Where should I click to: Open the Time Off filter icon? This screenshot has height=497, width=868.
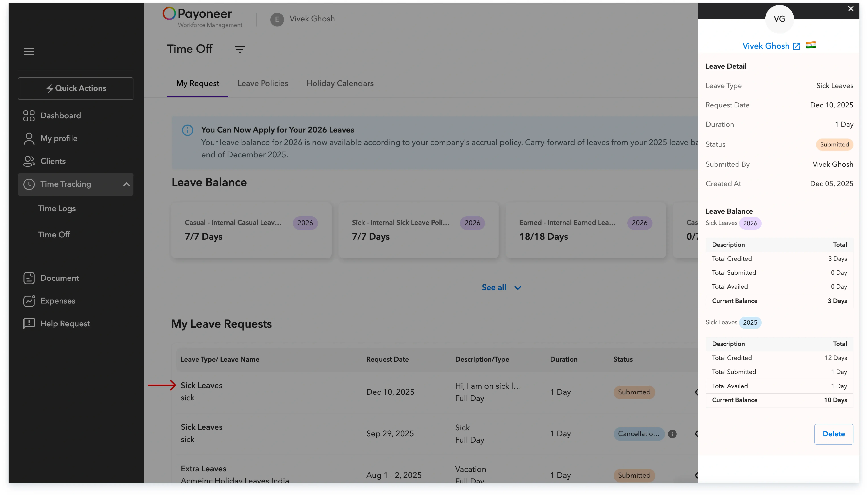240,49
